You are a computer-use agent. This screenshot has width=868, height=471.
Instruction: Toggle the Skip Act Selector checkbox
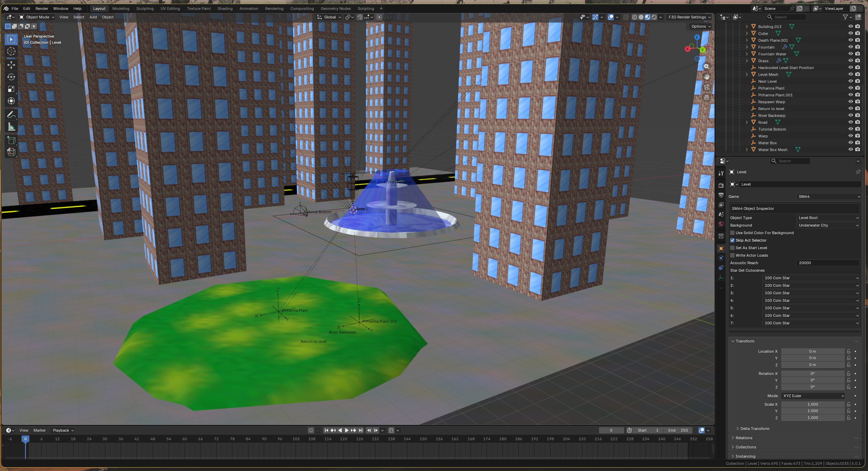click(732, 240)
